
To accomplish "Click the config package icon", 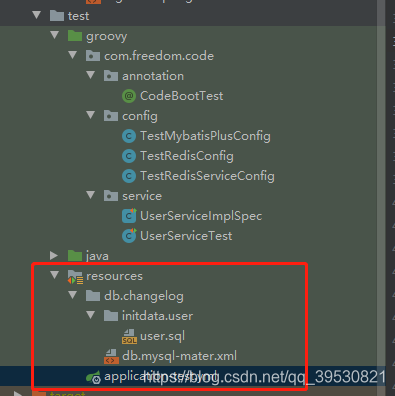I will point(111,116).
